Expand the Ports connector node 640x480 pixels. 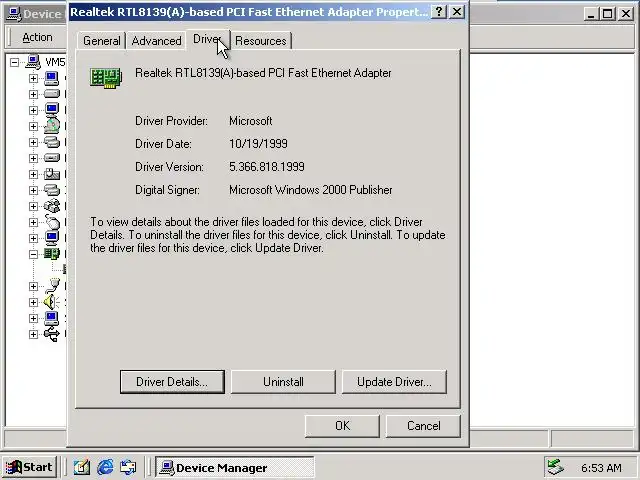tap(33, 286)
